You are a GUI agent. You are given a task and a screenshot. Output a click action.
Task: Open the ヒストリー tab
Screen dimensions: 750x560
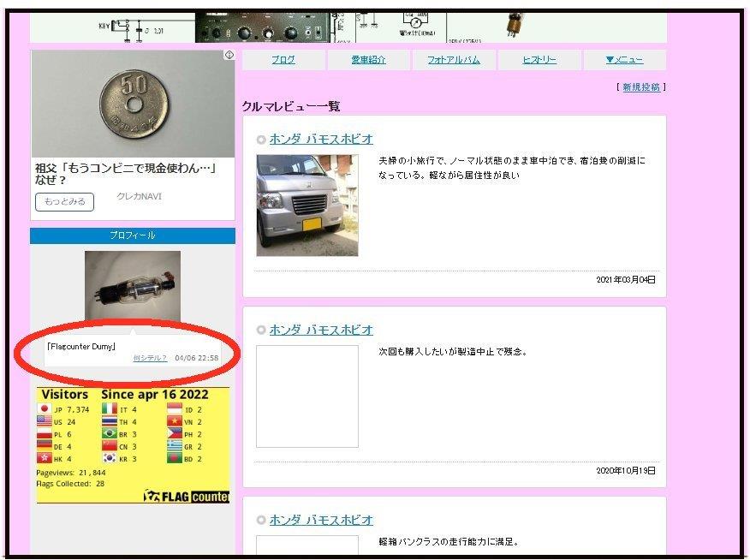coord(539,60)
